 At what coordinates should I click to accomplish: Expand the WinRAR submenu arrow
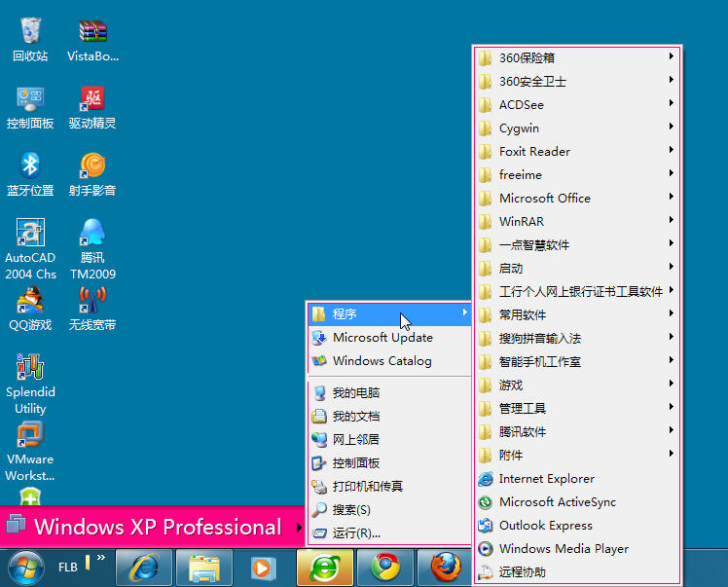pyautogui.click(x=672, y=220)
